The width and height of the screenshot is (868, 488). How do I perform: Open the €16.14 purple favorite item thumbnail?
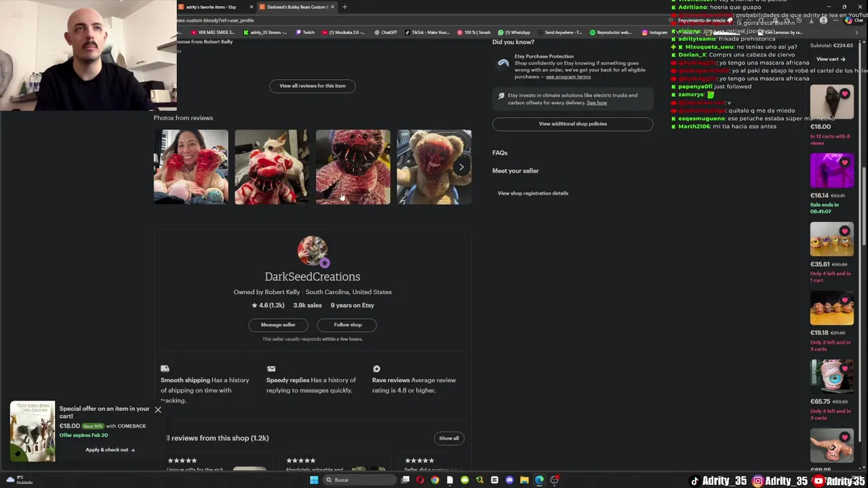(831, 170)
